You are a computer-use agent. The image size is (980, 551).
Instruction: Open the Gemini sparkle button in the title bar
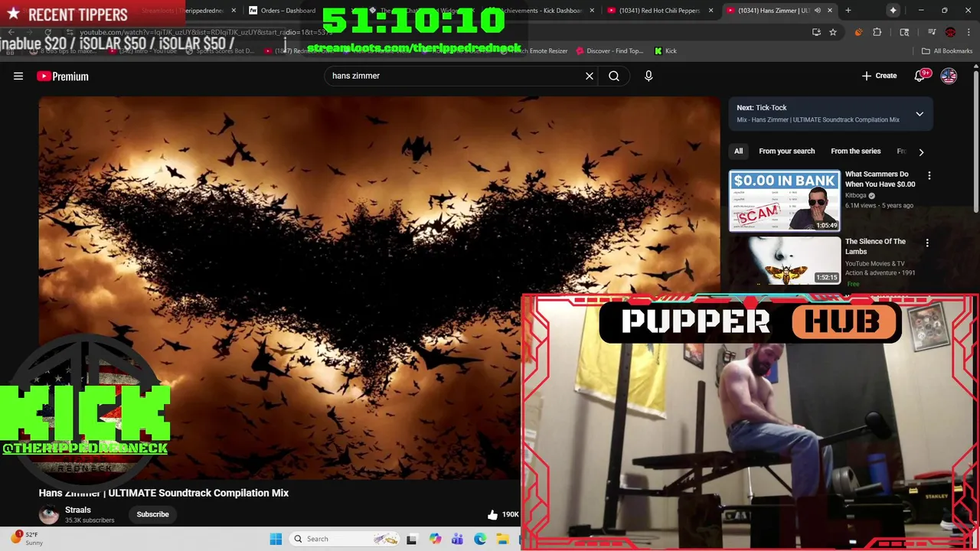coord(893,10)
